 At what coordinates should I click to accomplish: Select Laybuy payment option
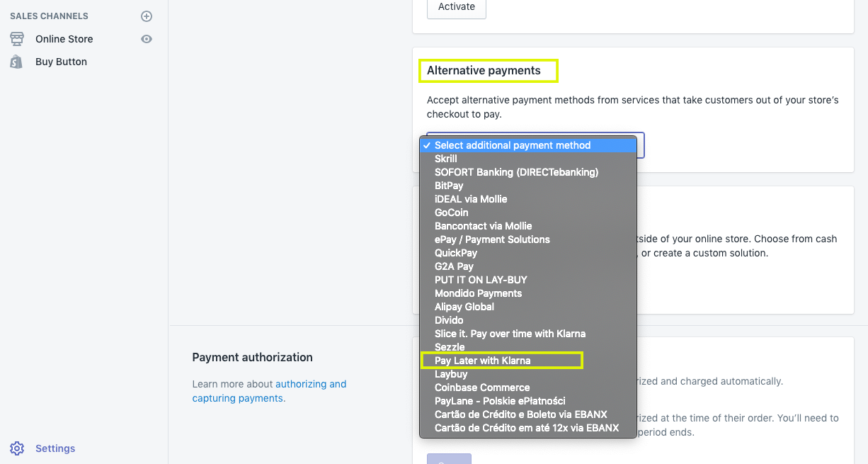tap(528, 374)
